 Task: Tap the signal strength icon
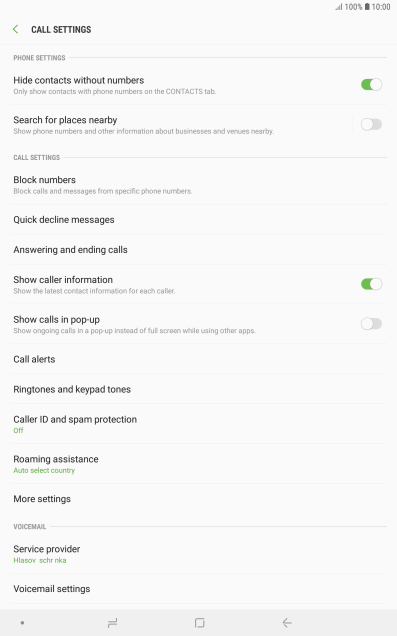[339, 6]
